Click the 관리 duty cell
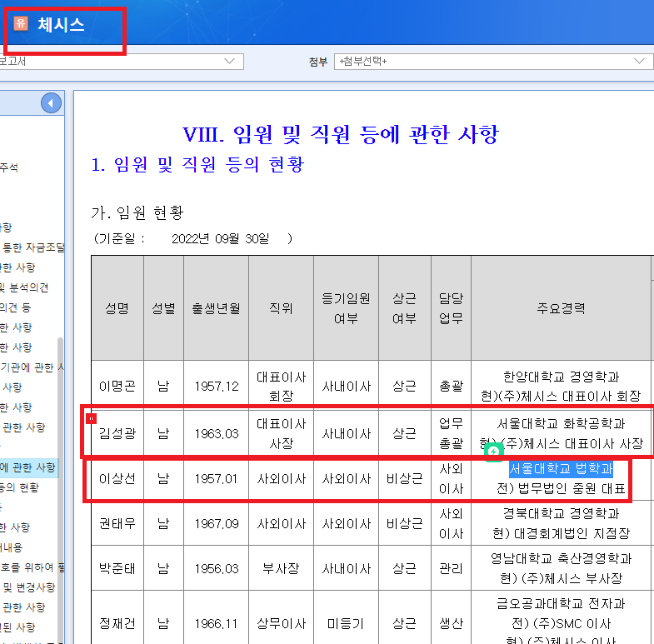 pos(452,568)
